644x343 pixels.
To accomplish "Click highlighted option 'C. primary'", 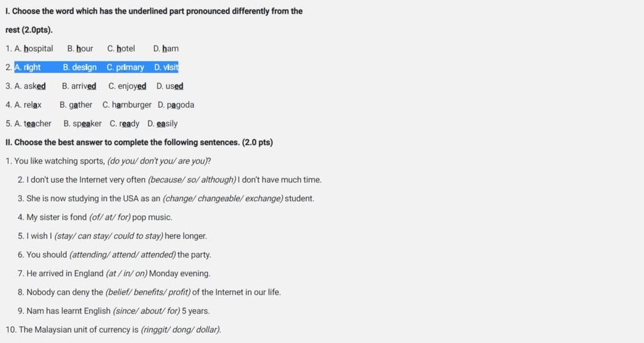I will pos(125,67).
